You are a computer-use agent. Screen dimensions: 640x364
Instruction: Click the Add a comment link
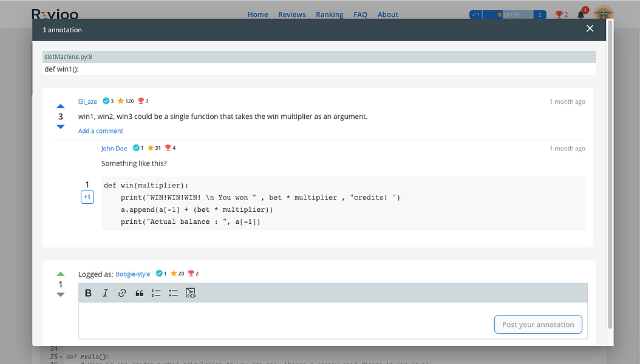pos(101,131)
